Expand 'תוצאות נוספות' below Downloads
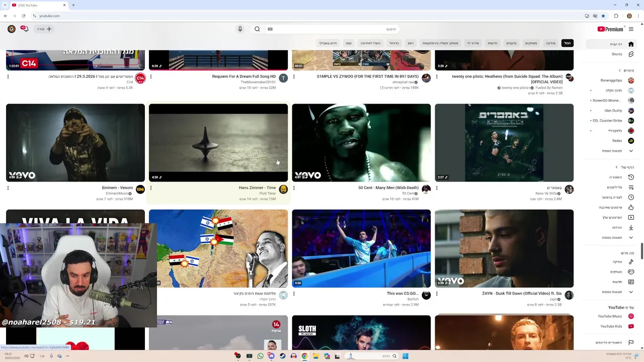 pyautogui.click(x=612, y=237)
